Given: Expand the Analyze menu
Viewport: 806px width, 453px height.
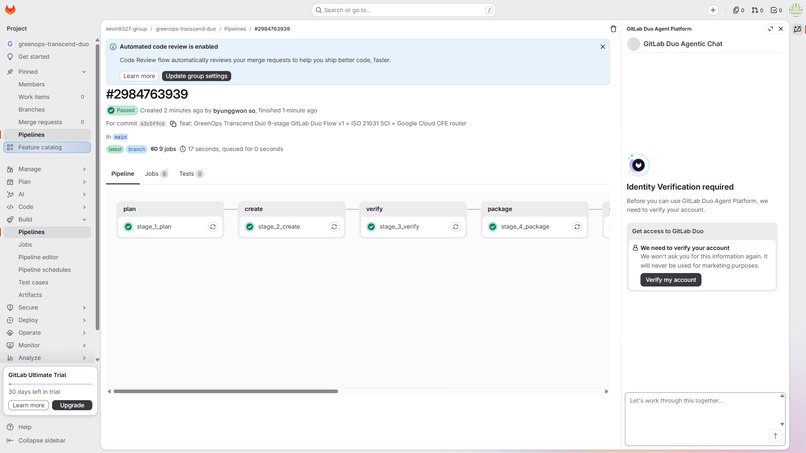Looking at the screenshot, I should [46, 358].
